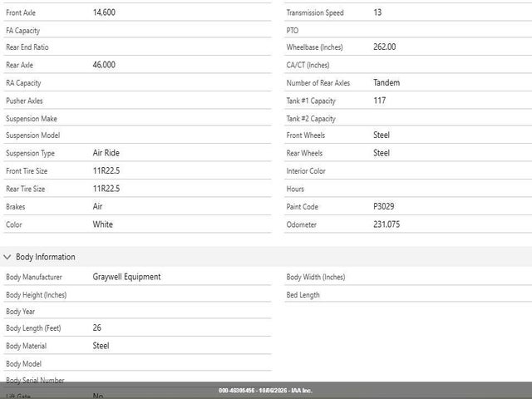Click the Suspension Type label
Viewport: 532px width, 399px height.
point(30,153)
